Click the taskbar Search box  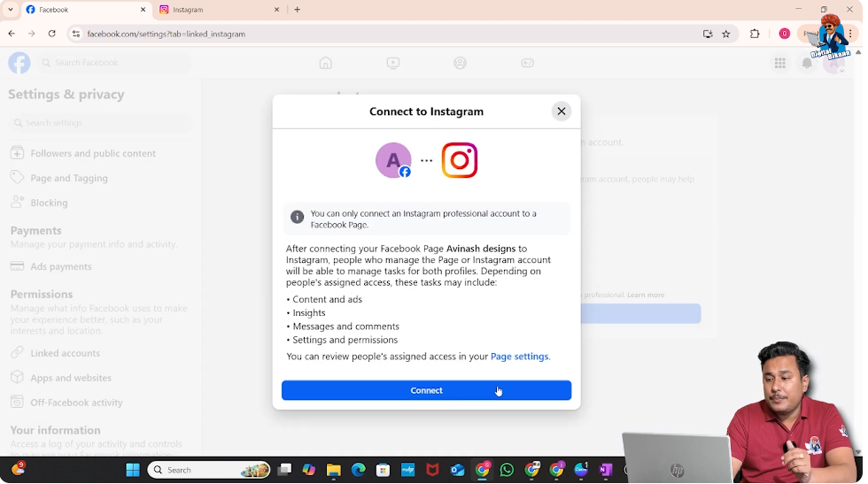[x=209, y=470]
